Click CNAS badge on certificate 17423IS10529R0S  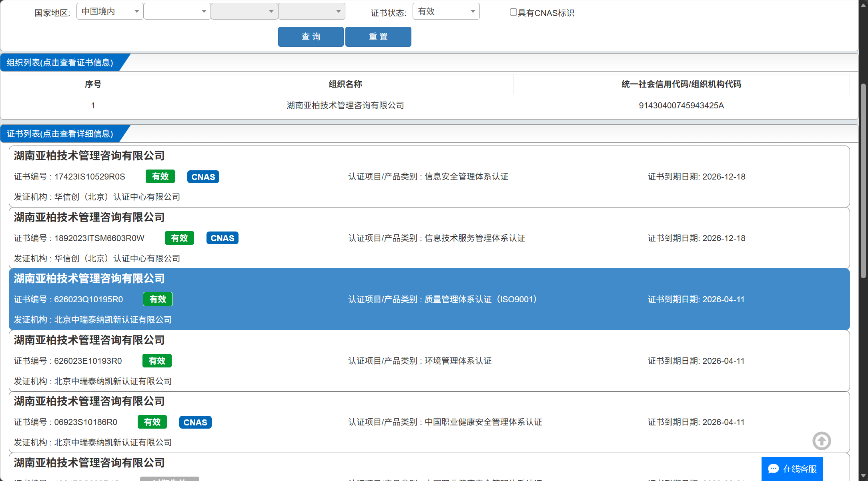point(203,177)
